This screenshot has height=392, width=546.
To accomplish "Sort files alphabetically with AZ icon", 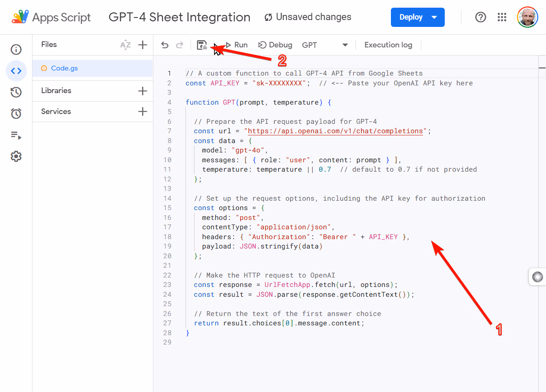I will [x=125, y=45].
